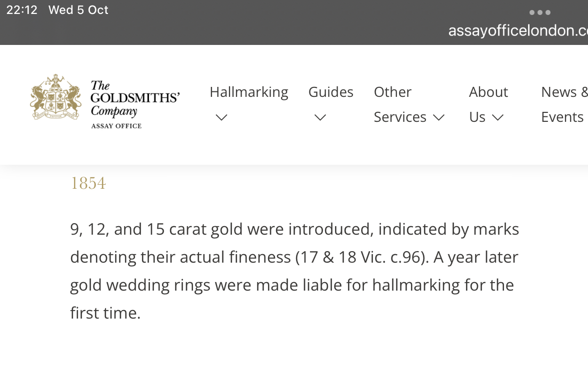Tap the Wed 5 Oct date
The width and height of the screenshot is (588, 374).
click(78, 10)
